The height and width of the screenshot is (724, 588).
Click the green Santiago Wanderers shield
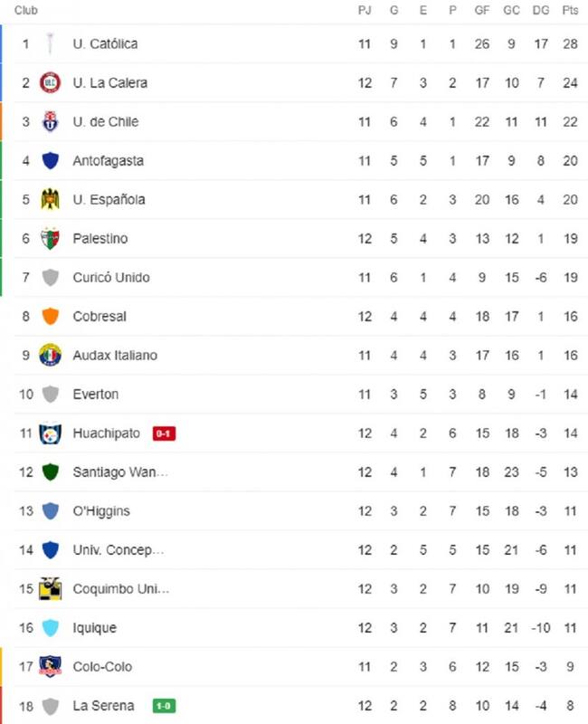tap(50, 472)
